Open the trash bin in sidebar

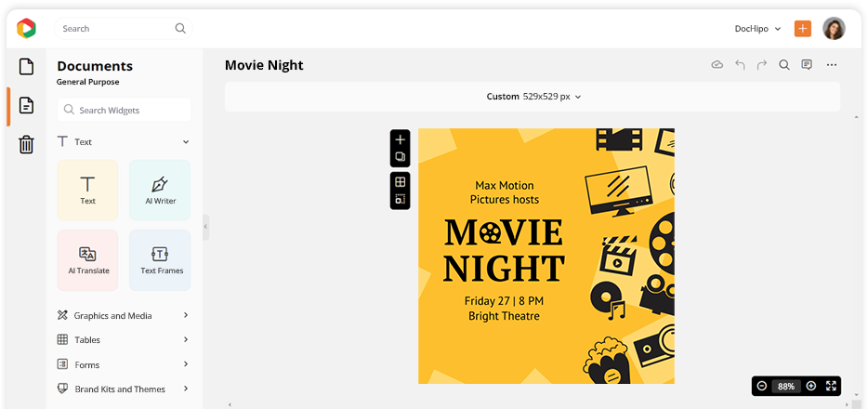coord(26,144)
